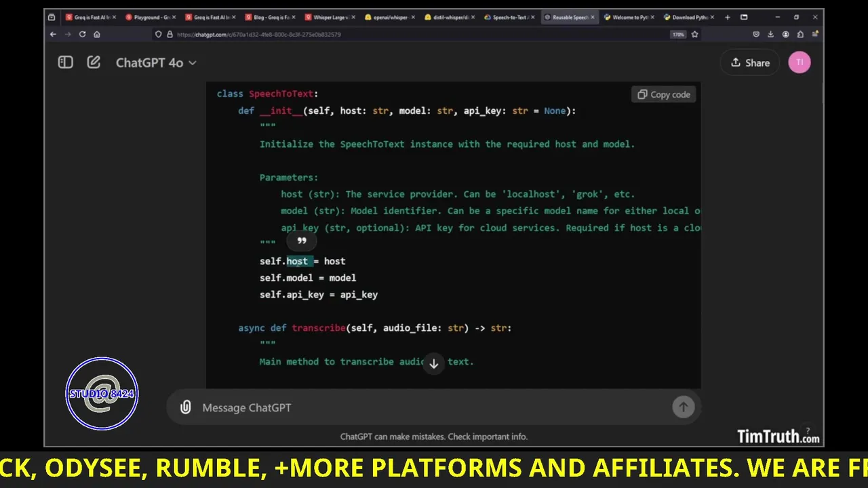The image size is (868, 488).
Task: Open the ChatGPT 4o model selector
Action: pos(156,62)
